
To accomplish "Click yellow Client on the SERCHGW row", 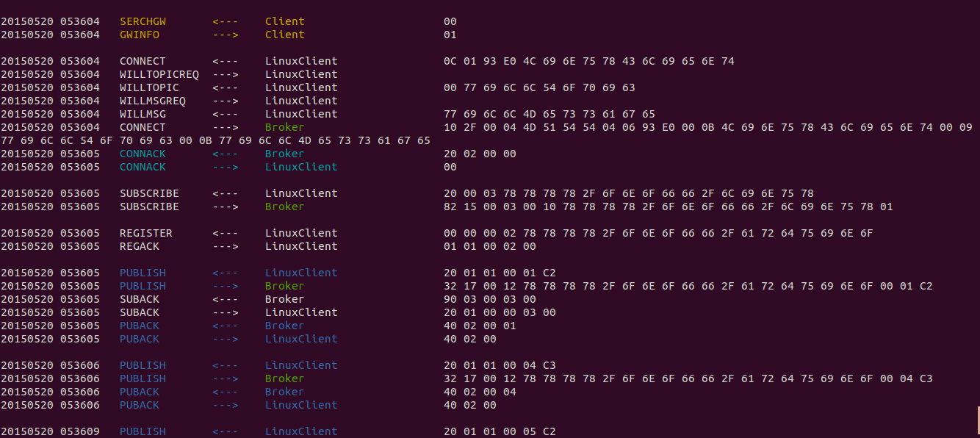I will tap(284, 21).
